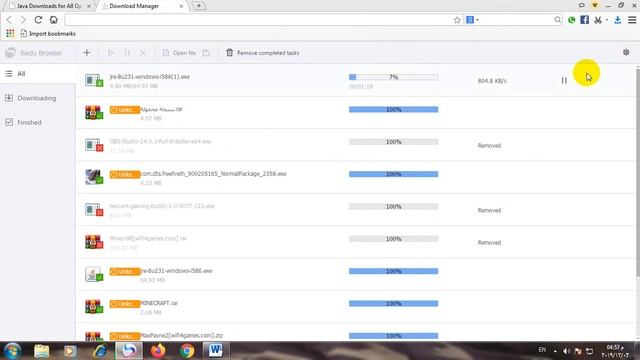This screenshot has width=640, height=360.
Task: Click the Open file button
Action: [179, 53]
